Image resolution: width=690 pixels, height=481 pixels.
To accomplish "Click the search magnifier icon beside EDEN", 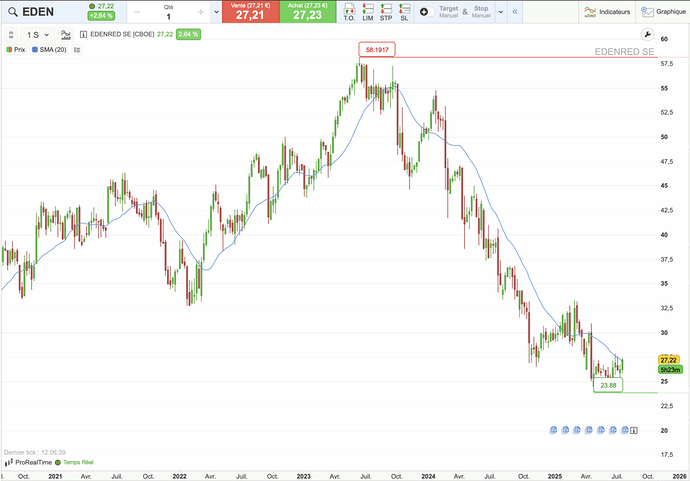I will click(x=11, y=12).
